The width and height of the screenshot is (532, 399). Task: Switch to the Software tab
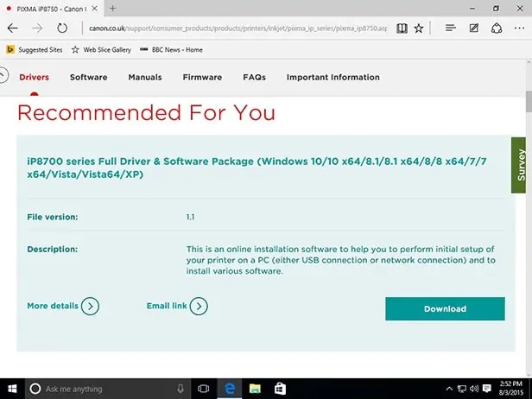pyautogui.click(x=89, y=78)
